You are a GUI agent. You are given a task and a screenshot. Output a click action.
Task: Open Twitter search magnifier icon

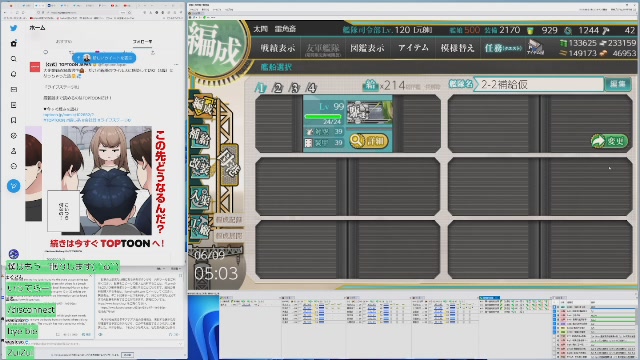(x=13, y=59)
